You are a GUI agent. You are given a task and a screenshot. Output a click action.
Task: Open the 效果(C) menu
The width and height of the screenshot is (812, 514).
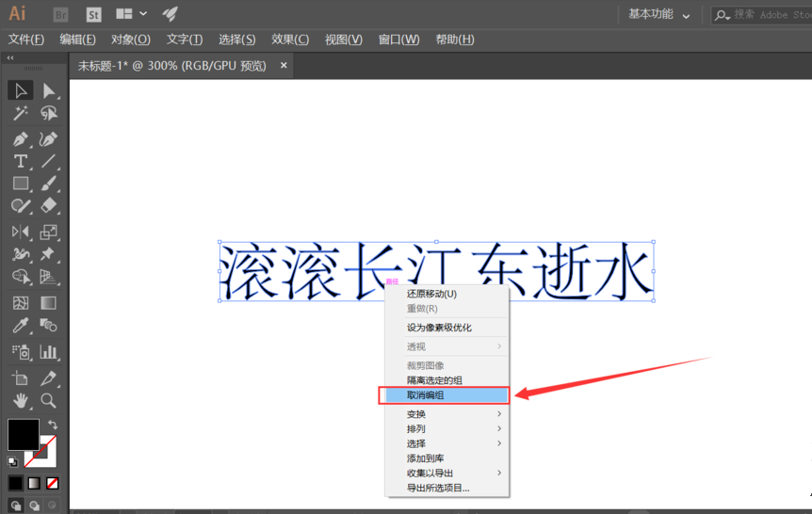click(x=289, y=40)
